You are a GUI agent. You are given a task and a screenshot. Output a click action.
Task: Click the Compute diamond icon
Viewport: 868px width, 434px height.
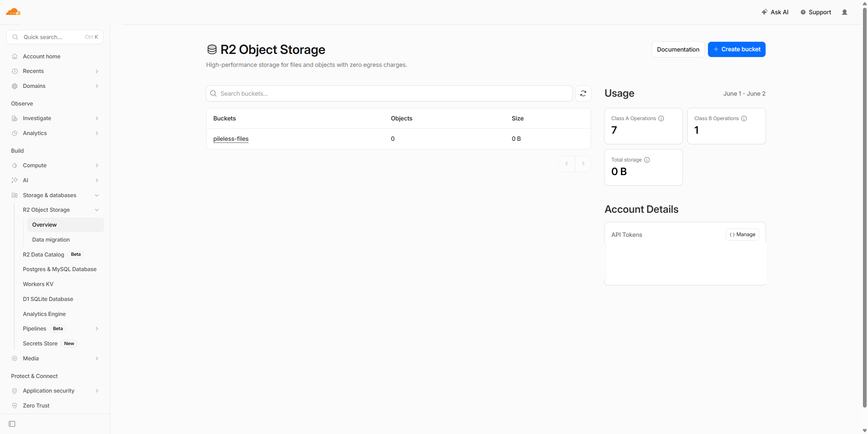(15, 166)
